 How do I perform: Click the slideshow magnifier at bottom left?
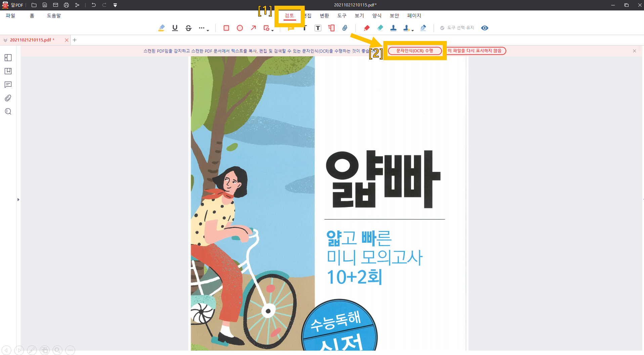57,350
